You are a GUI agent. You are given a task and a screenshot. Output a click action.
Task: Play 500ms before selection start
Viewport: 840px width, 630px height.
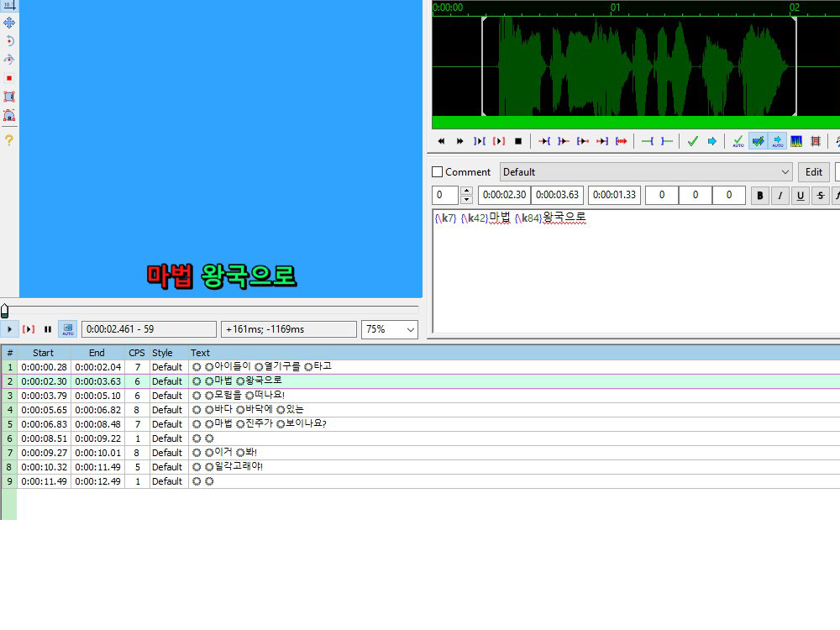544,141
